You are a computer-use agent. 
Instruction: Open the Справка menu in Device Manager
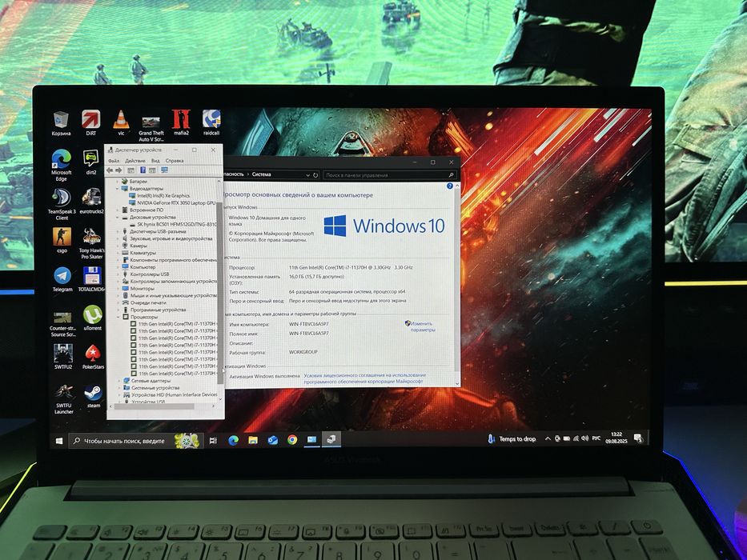click(175, 161)
